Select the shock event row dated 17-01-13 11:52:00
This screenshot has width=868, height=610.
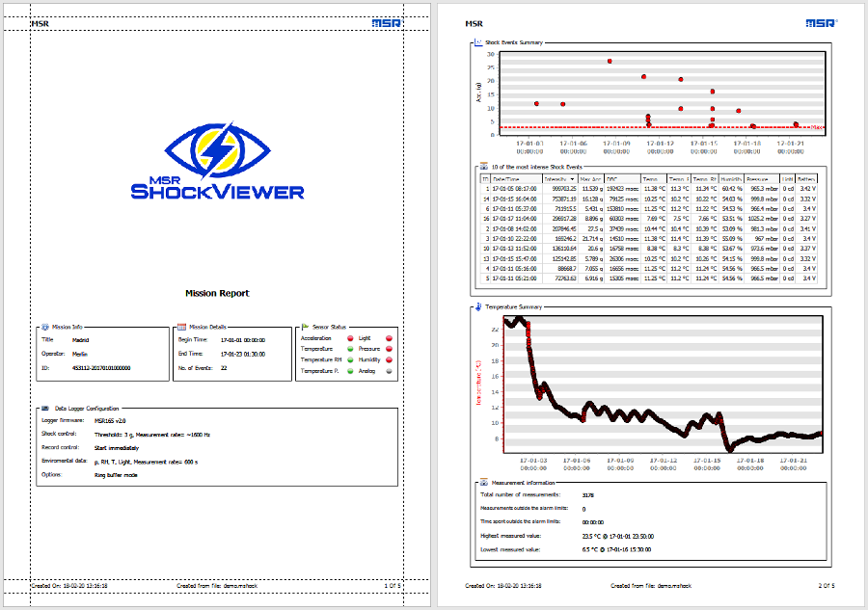coord(649,249)
